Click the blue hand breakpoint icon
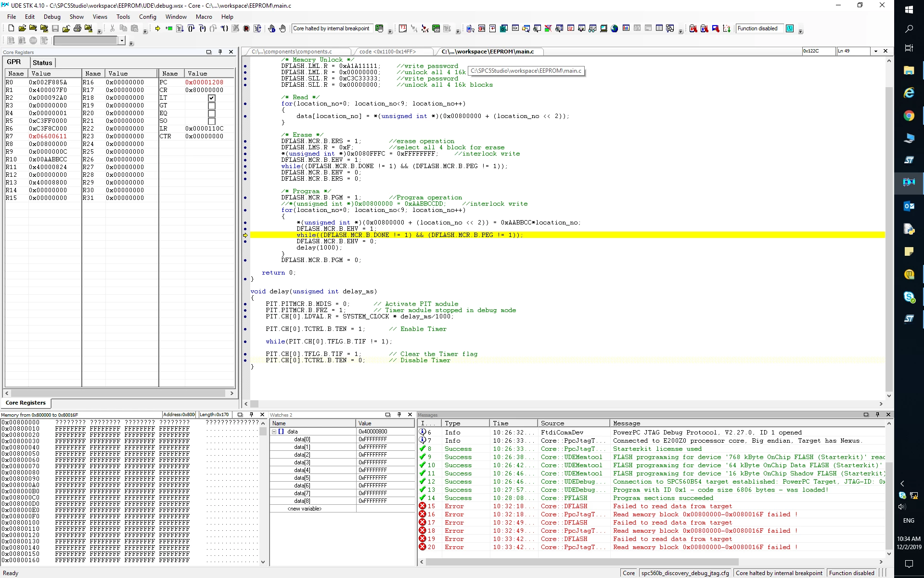924x578 pixels. pos(272,28)
